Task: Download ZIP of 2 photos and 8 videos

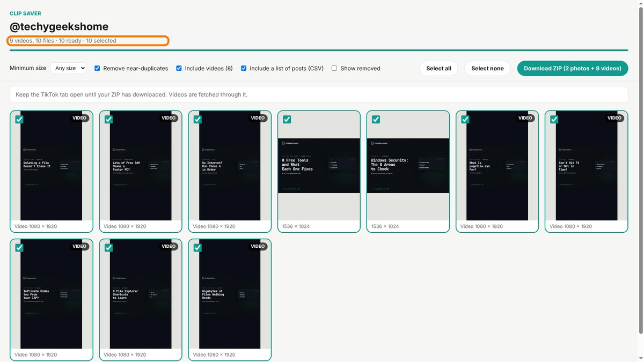Action: click(x=573, y=68)
